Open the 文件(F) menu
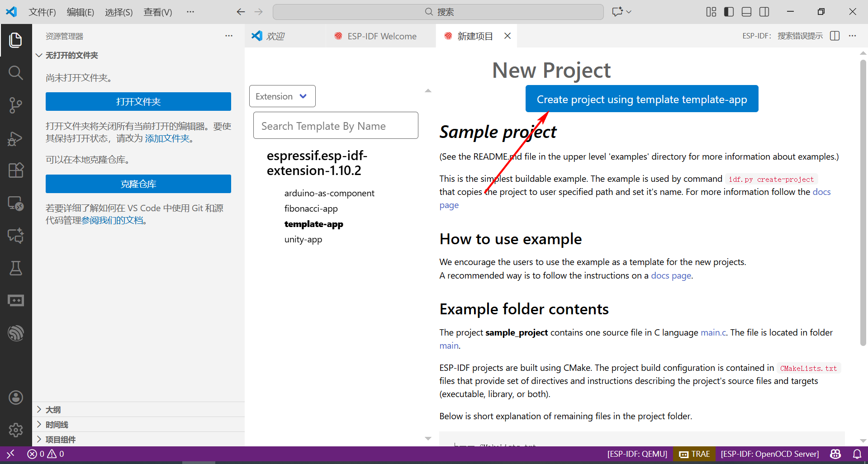 tap(43, 12)
